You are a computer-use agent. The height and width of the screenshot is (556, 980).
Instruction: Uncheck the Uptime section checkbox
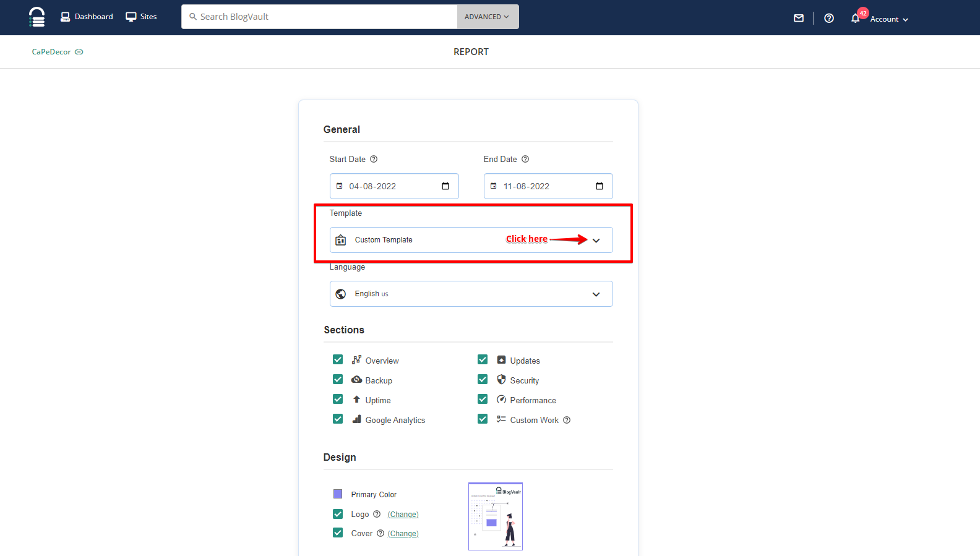coord(338,400)
